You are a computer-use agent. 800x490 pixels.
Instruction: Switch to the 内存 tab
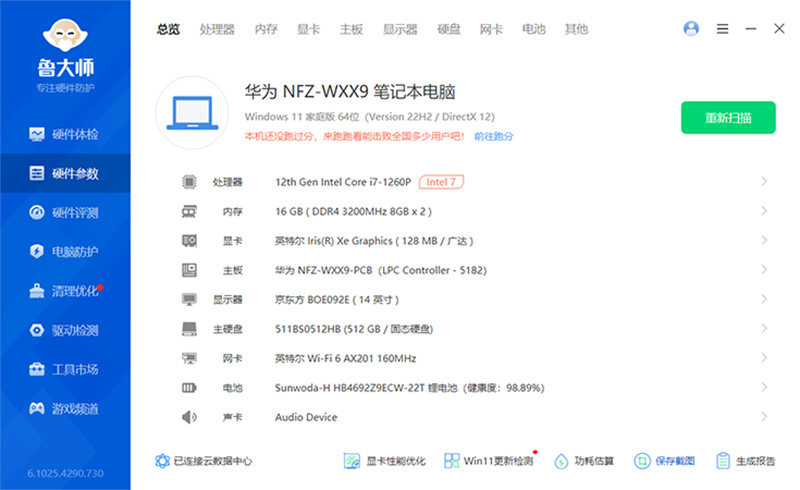(266, 29)
